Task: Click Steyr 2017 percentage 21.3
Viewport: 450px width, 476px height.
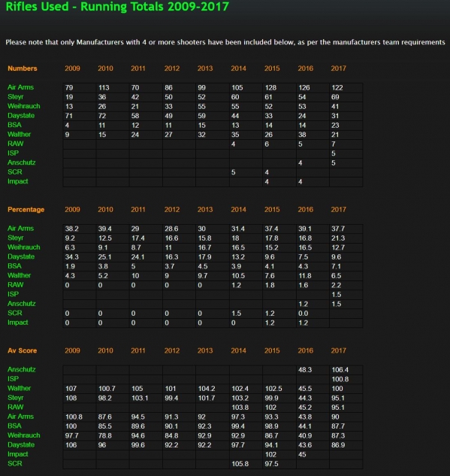Action: click(338, 238)
